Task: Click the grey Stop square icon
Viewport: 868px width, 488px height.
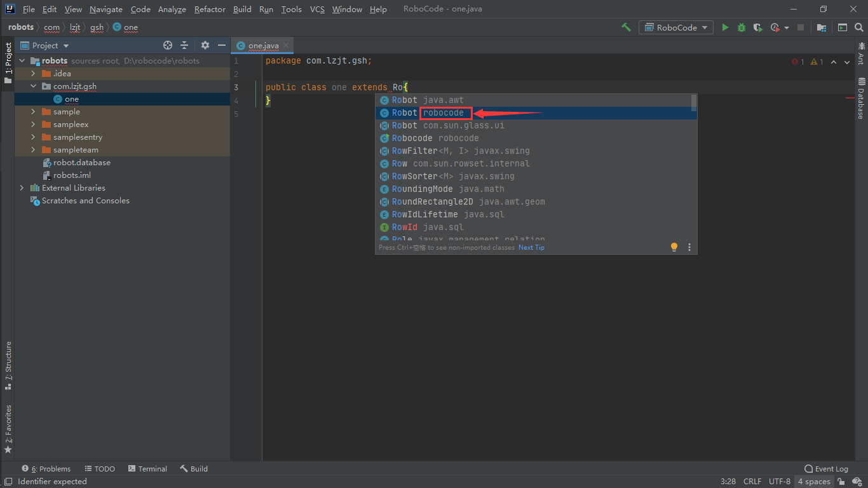Action: (x=801, y=27)
